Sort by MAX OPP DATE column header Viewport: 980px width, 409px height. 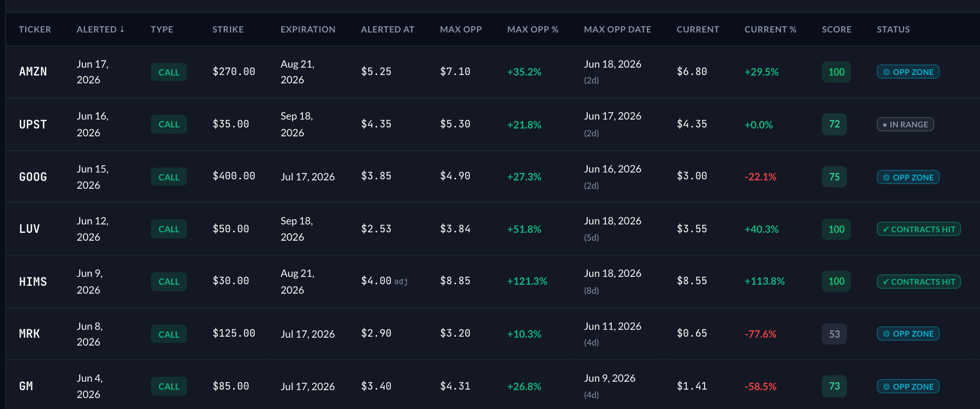[618, 29]
